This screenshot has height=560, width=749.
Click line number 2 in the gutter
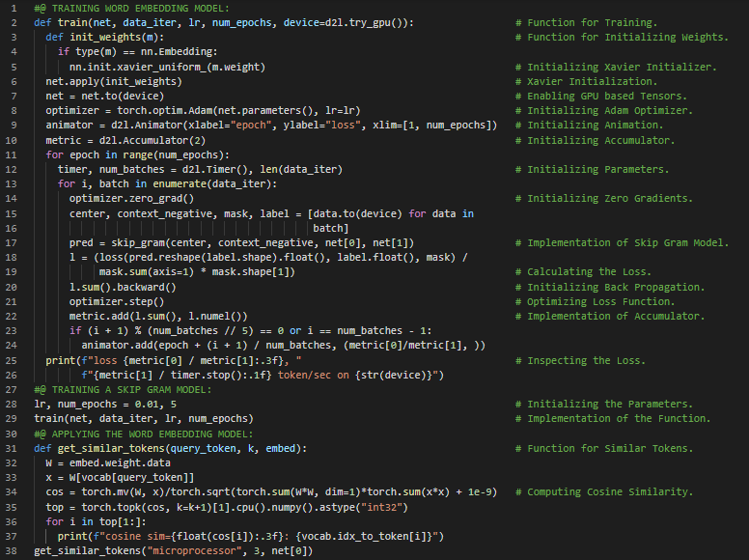pyautogui.click(x=14, y=22)
